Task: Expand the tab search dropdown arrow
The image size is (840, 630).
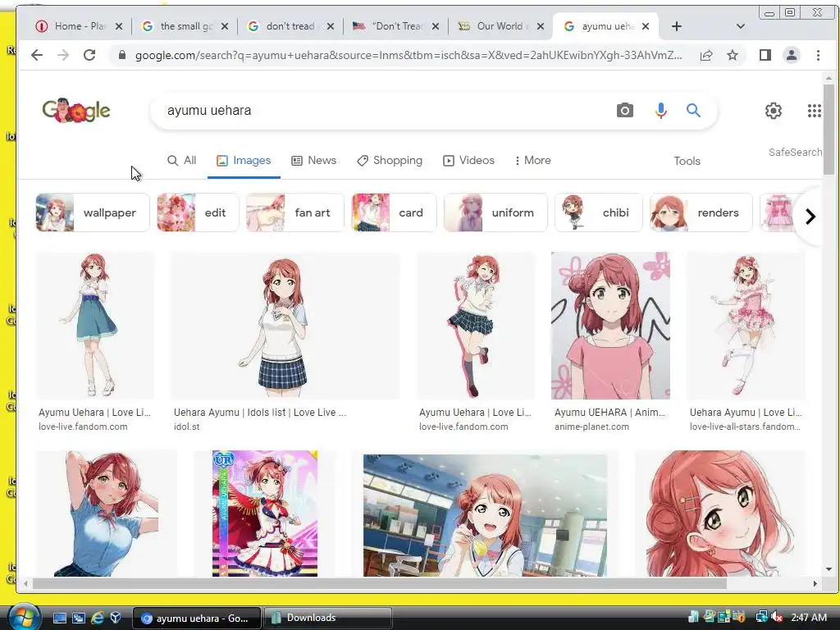Action: click(x=741, y=26)
